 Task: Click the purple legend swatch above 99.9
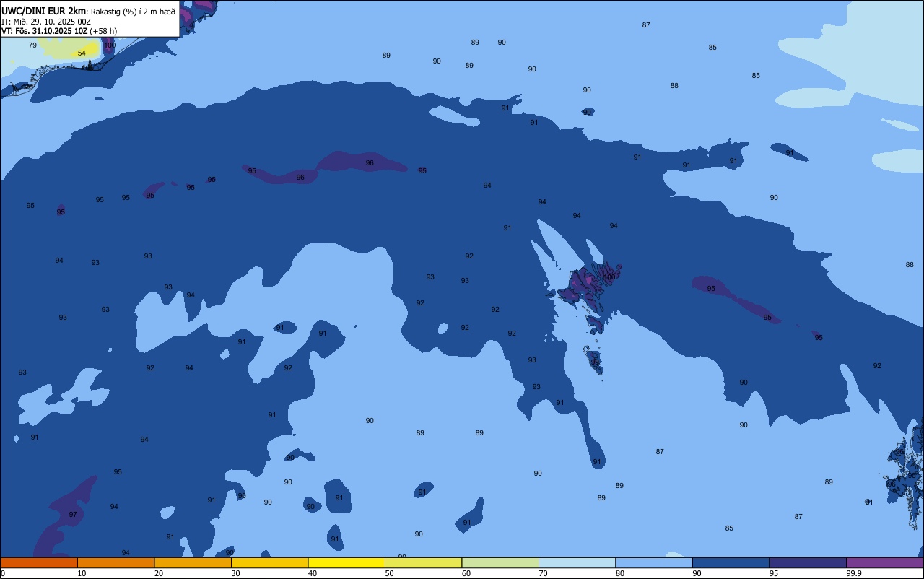pyautogui.click(x=884, y=562)
